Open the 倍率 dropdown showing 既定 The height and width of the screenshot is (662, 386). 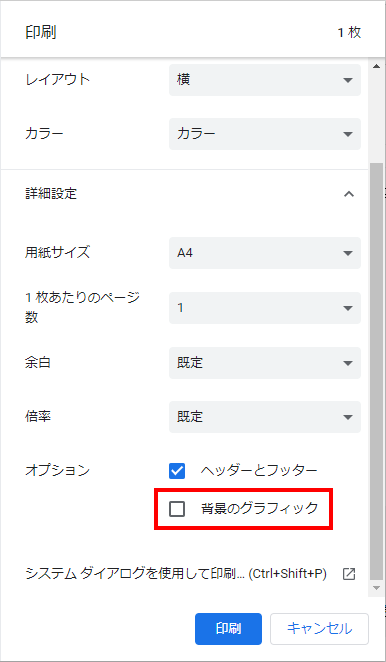[265, 417]
